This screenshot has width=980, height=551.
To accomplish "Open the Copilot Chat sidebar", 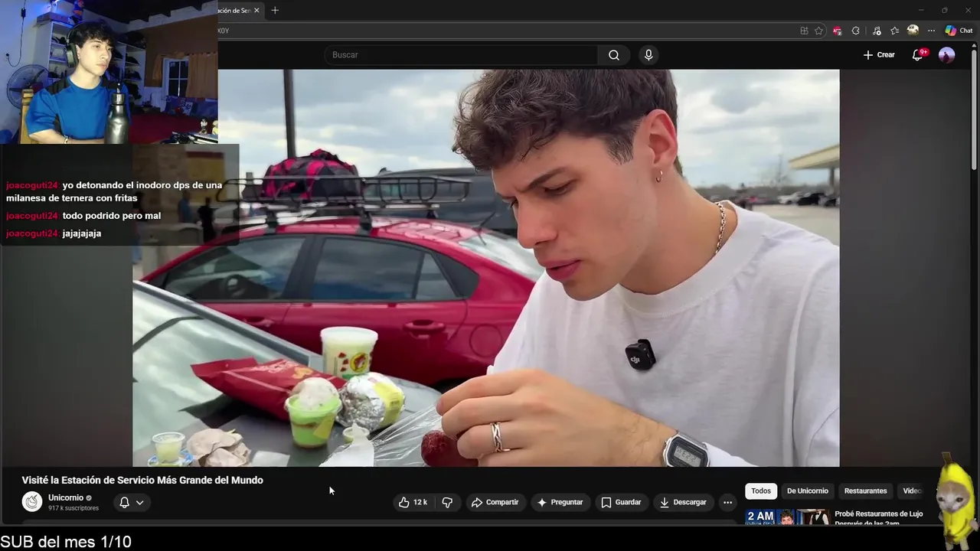I will tap(959, 31).
